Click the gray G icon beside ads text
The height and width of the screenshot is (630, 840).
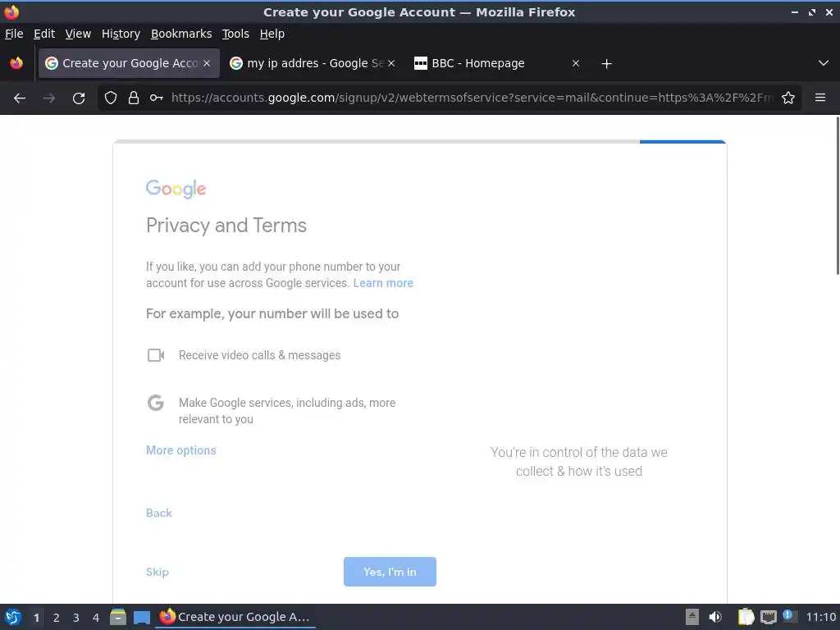155,402
